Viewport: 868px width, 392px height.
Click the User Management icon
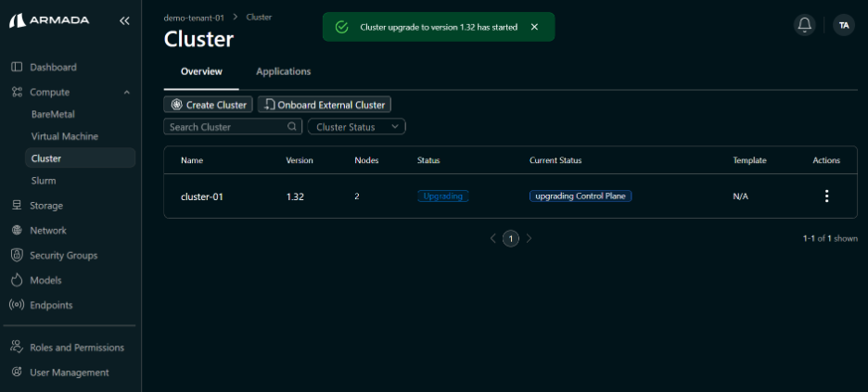[17, 373]
